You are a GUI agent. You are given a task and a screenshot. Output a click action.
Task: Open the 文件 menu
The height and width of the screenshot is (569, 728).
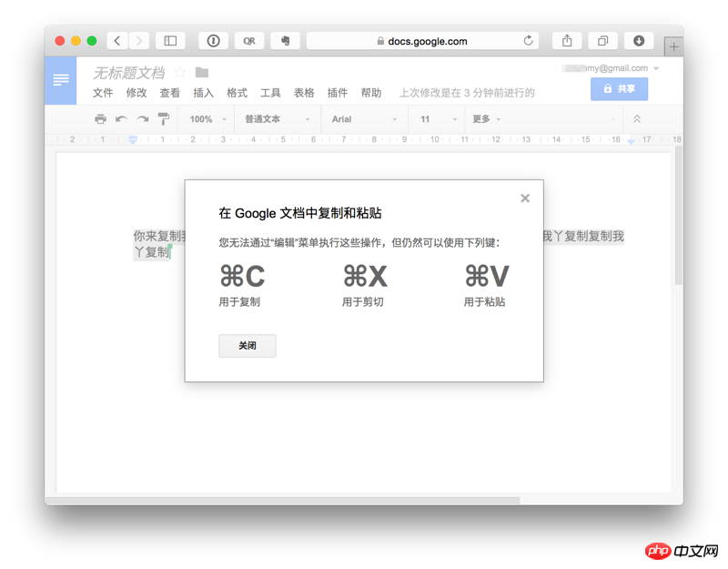pos(103,93)
